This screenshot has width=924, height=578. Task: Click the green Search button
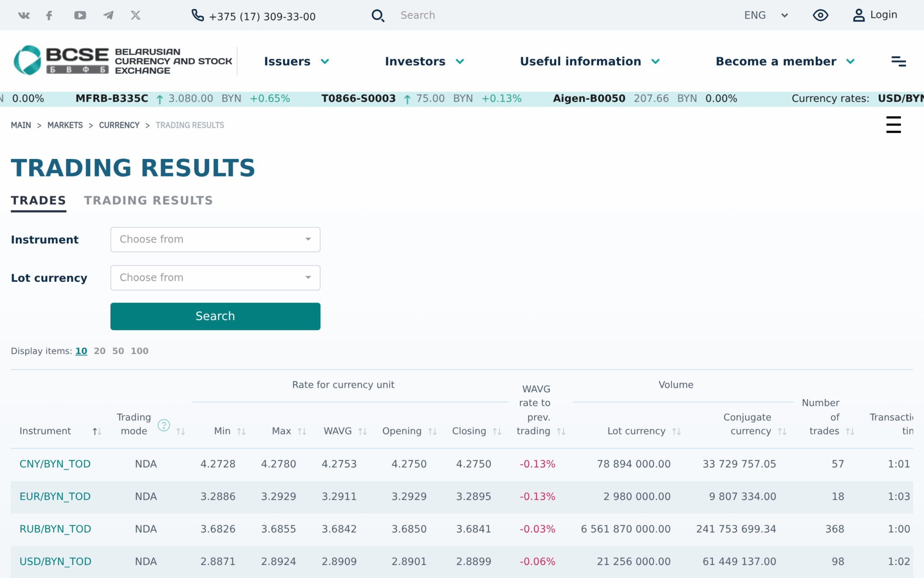pos(215,316)
